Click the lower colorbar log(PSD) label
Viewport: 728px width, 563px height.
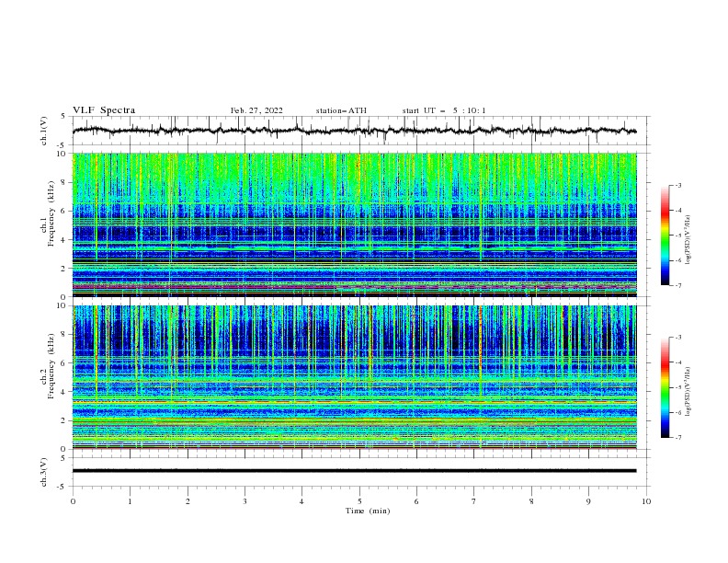pyautogui.click(x=688, y=392)
